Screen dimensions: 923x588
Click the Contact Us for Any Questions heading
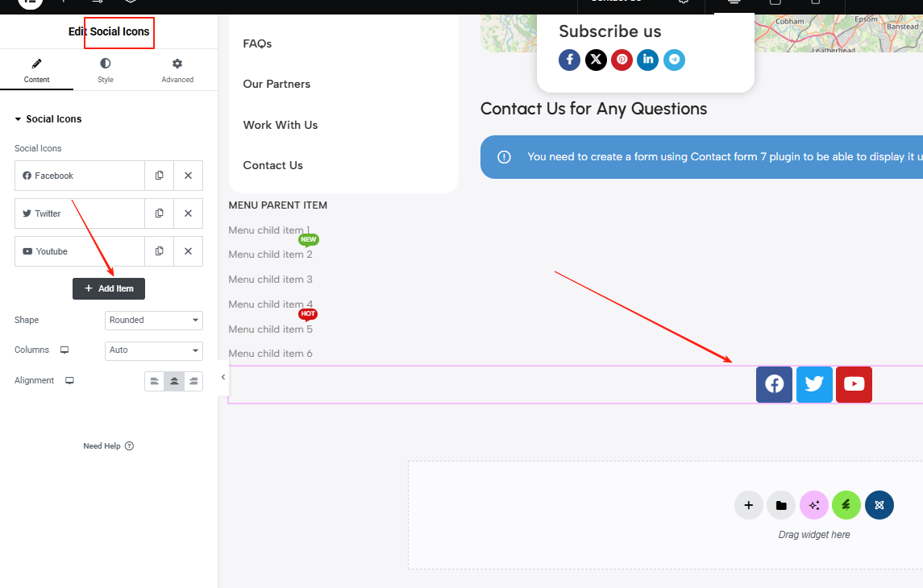click(x=593, y=109)
